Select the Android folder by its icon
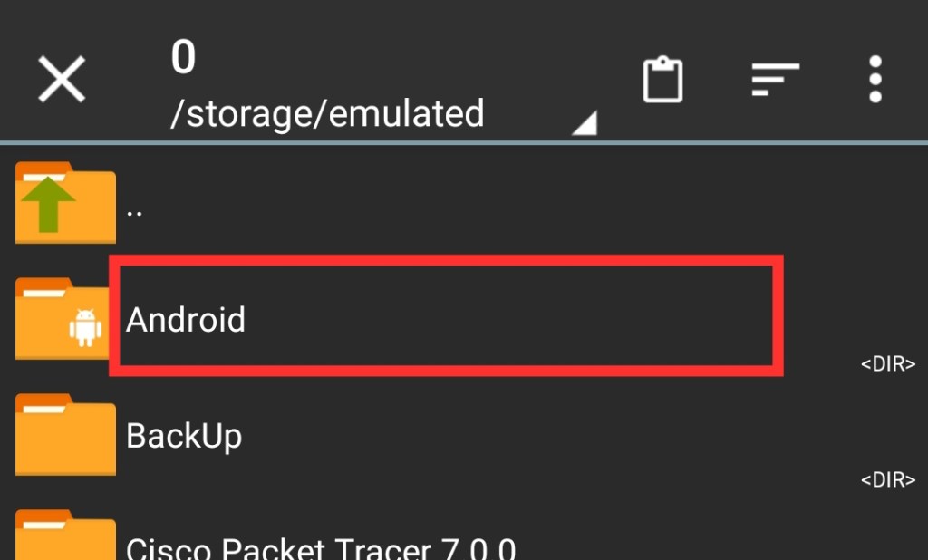 point(65,319)
